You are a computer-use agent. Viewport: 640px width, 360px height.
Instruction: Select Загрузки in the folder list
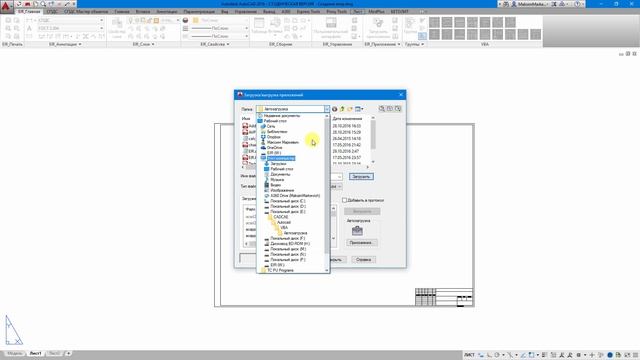[278, 164]
